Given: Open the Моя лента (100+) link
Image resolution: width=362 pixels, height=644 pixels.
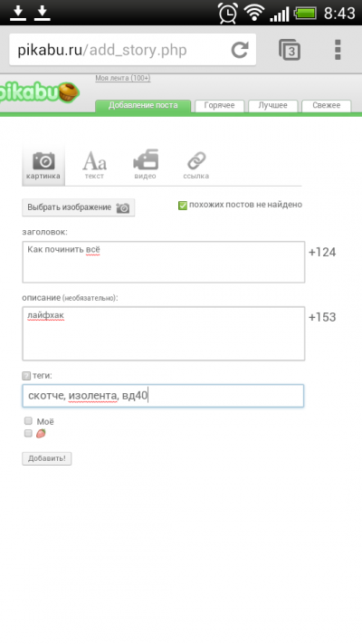Looking at the screenshot, I should [x=123, y=78].
